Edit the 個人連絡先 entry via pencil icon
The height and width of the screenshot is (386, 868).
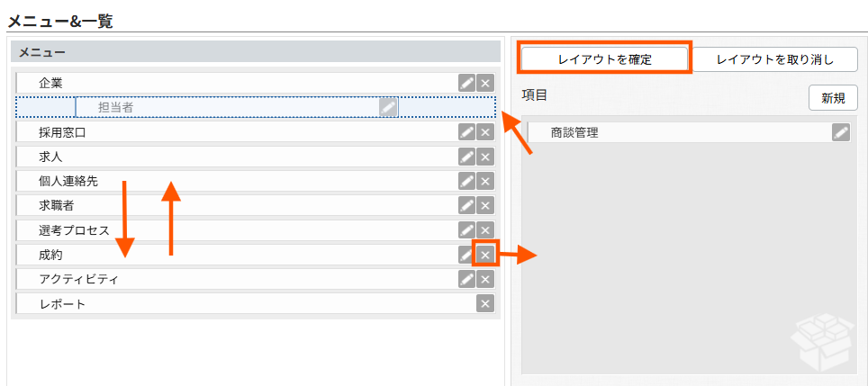(x=467, y=182)
